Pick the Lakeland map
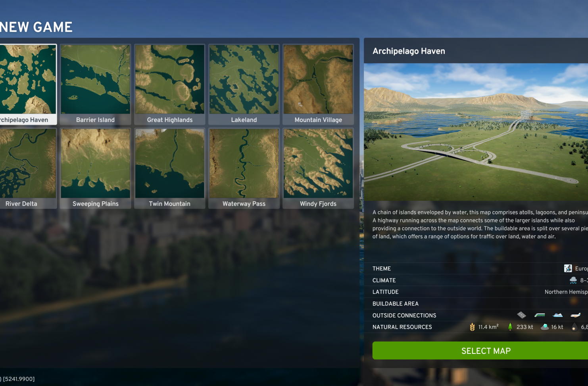 point(244,84)
